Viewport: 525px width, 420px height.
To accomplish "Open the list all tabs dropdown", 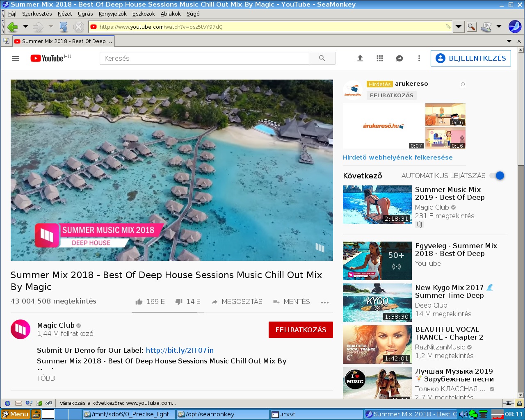I will point(509,41).
